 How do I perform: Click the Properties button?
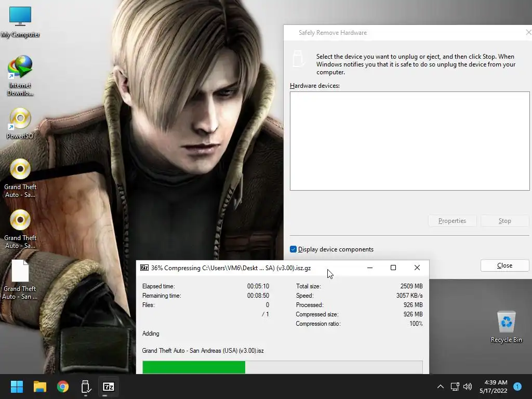coord(453,221)
